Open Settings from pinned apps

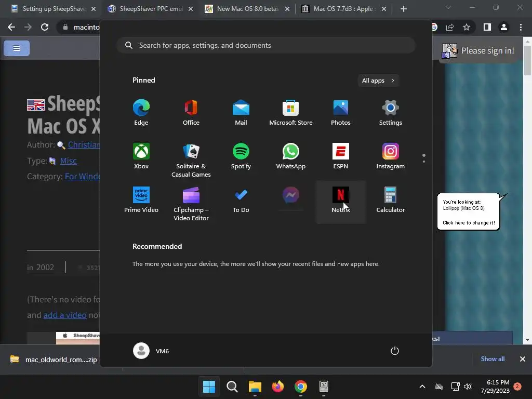pyautogui.click(x=391, y=113)
